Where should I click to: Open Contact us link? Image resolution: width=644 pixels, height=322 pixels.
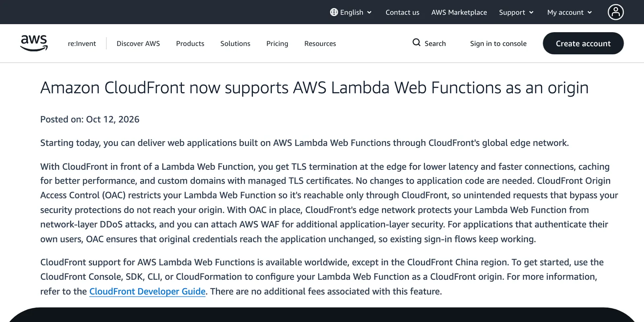click(402, 12)
